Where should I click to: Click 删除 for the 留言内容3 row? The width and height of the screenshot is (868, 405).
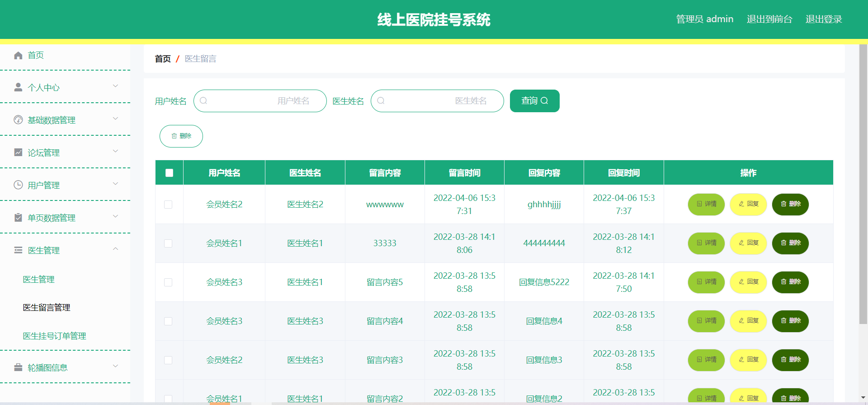790,360
